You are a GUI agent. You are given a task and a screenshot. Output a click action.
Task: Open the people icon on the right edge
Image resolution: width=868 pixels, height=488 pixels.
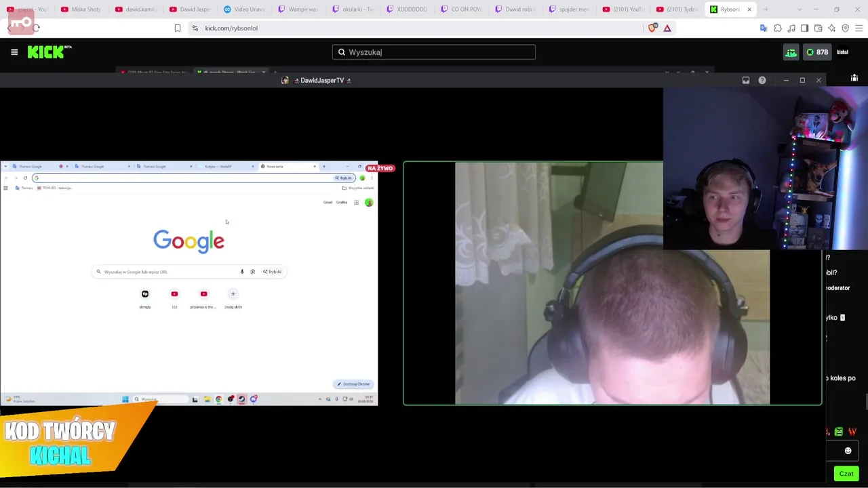click(x=854, y=79)
